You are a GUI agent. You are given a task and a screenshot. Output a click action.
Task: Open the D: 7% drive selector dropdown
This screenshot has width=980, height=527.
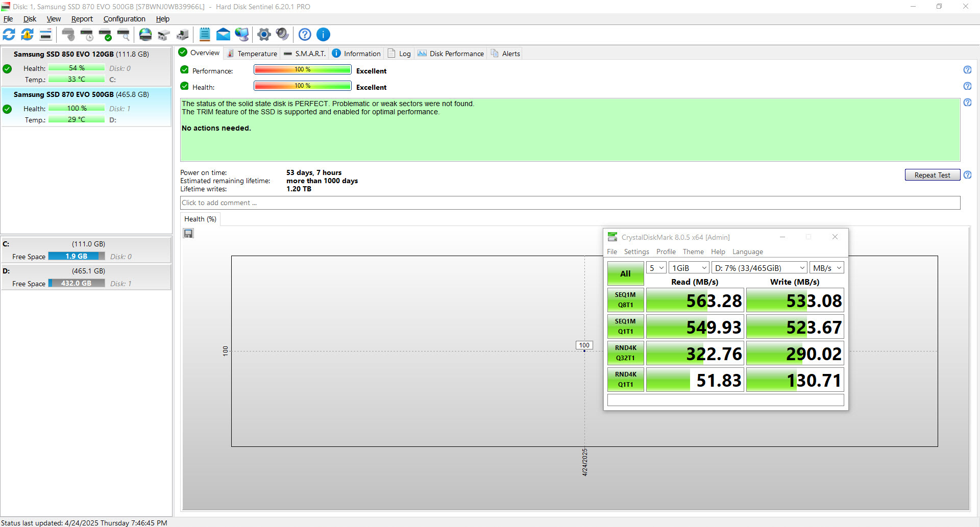(x=759, y=268)
